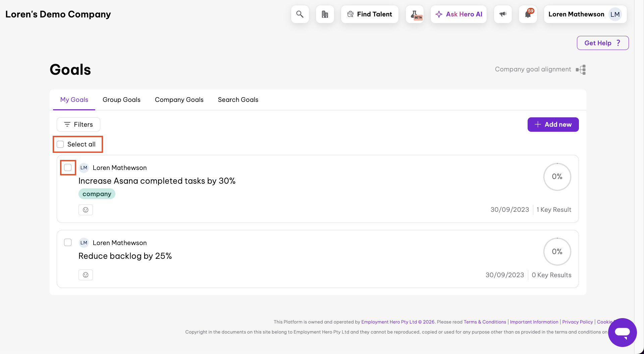644x354 pixels.
Task: Click the company building icon in header
Action: [325, 14]
